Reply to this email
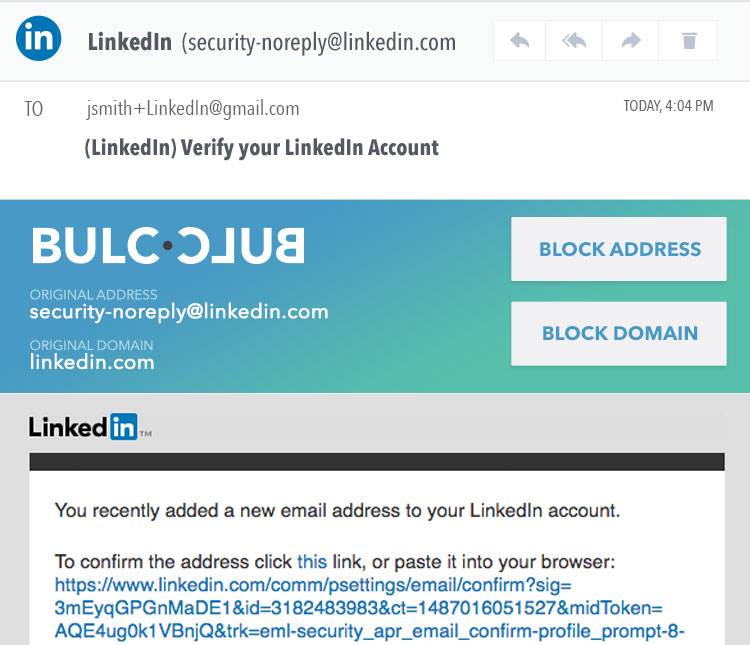Viewport: 750px width, 645px height. [520, 41]
